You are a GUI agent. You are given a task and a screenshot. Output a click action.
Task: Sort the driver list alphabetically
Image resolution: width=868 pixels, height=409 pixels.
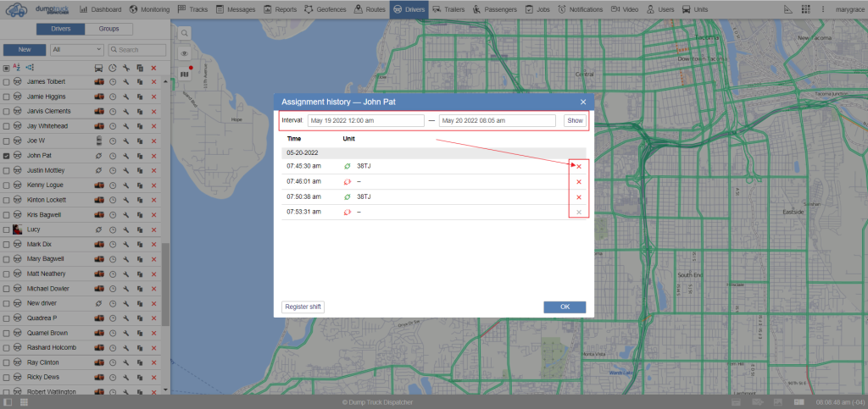coord(16,67)
